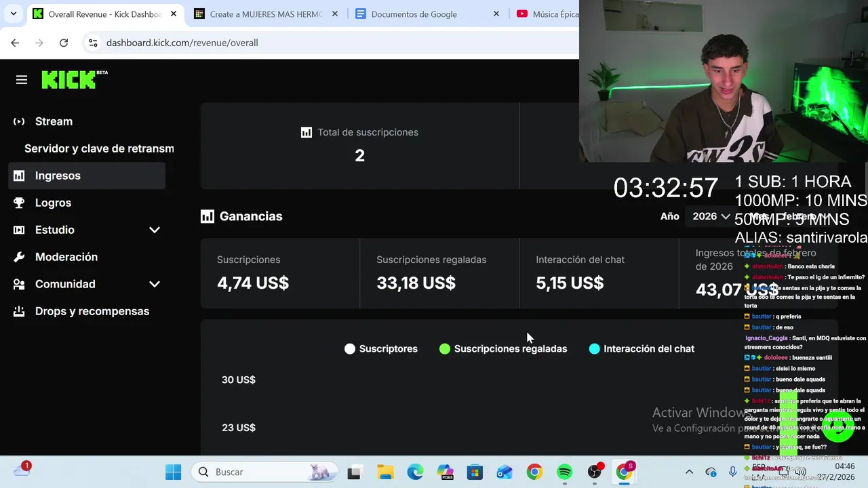Go back in the browser
The height and width of the screenshot is (488, 868).
(x=15, y=43)
